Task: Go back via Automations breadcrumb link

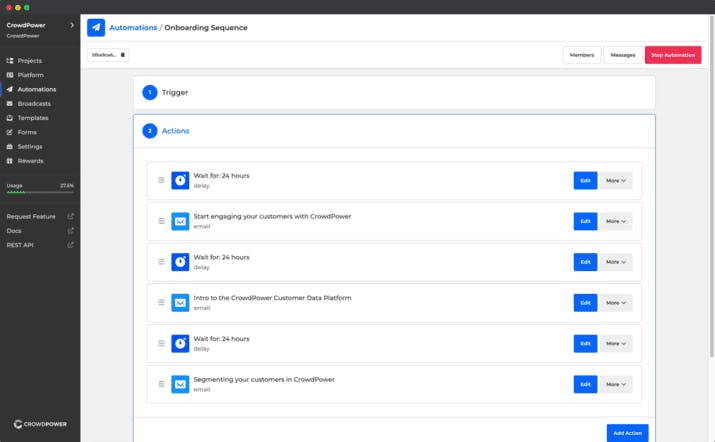Action: 133,27
